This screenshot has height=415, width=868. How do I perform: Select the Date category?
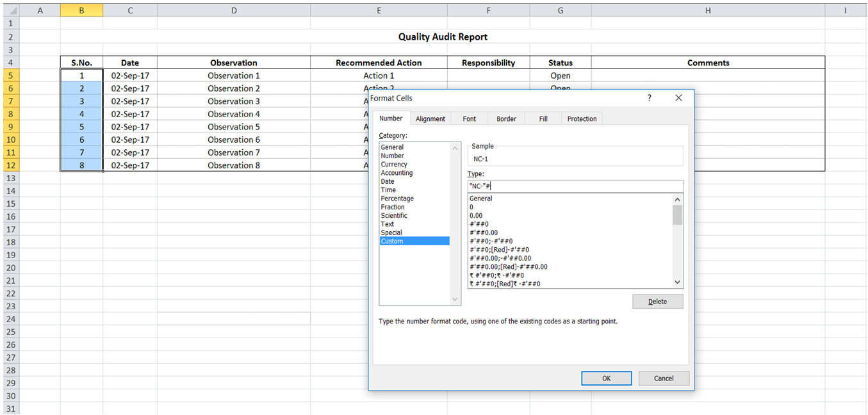[388, 181]
